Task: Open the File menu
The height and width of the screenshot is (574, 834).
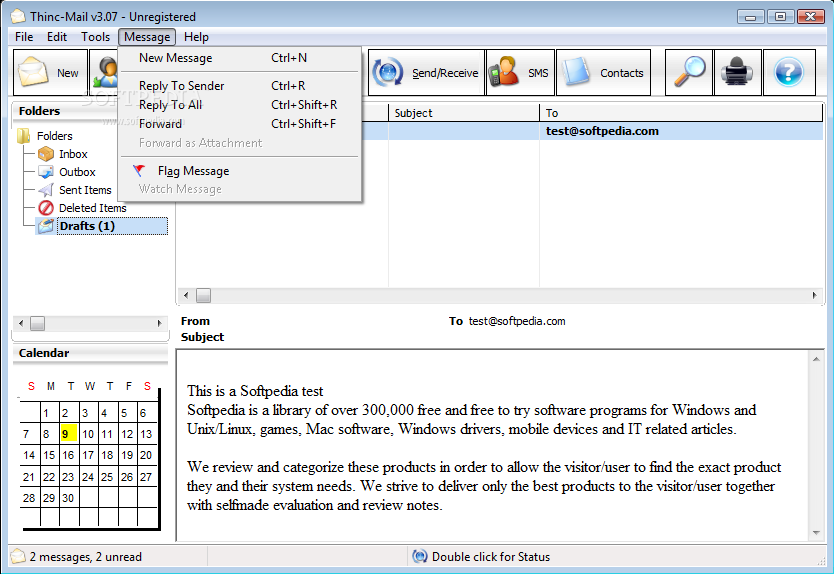Action: [x=24, y=37]
